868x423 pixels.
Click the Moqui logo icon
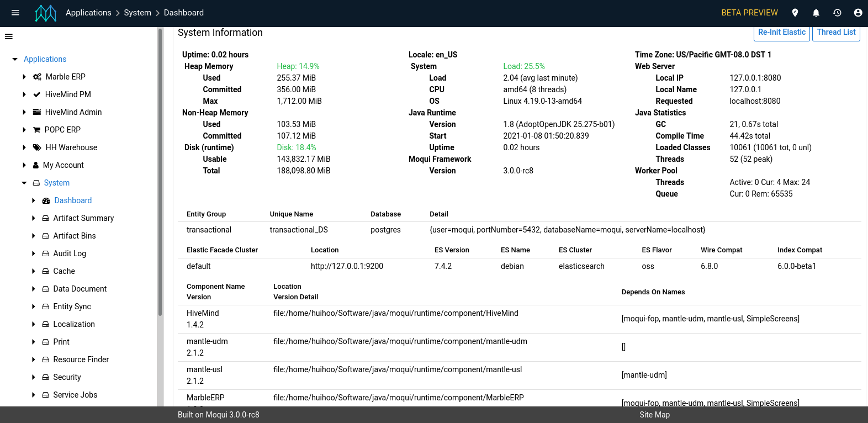click(46, 13)
